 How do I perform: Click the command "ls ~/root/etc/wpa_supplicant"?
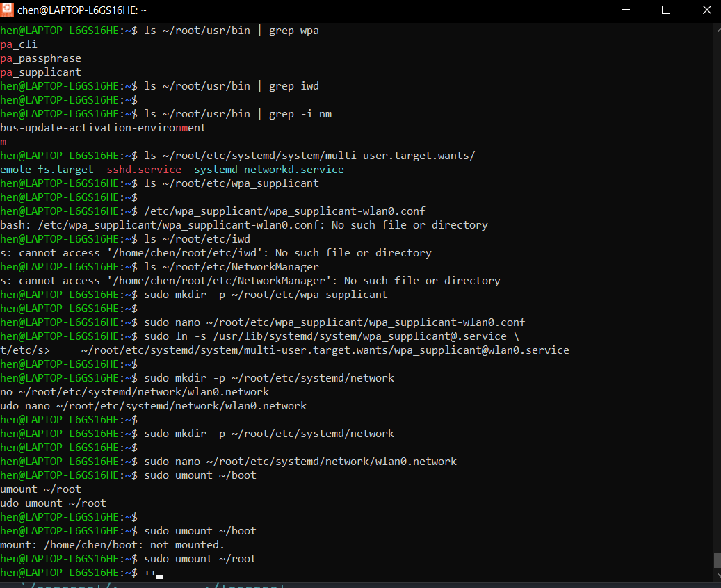coord(232,183)
